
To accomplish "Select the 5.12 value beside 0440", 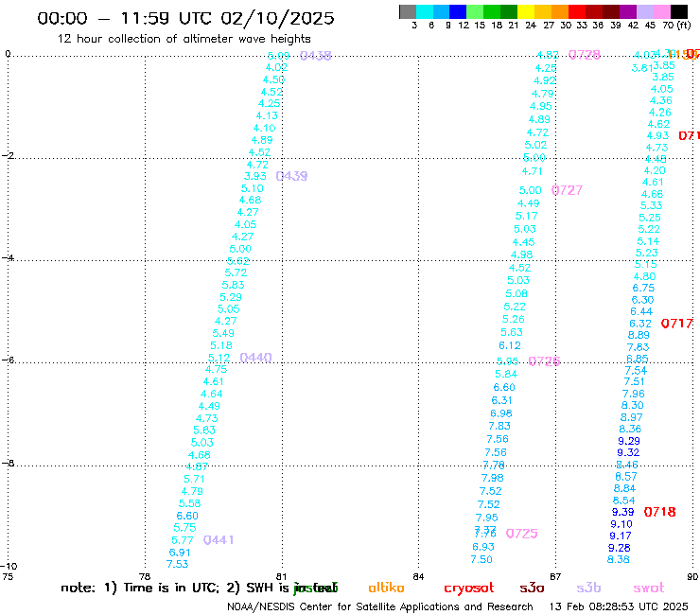I will 219,359.
